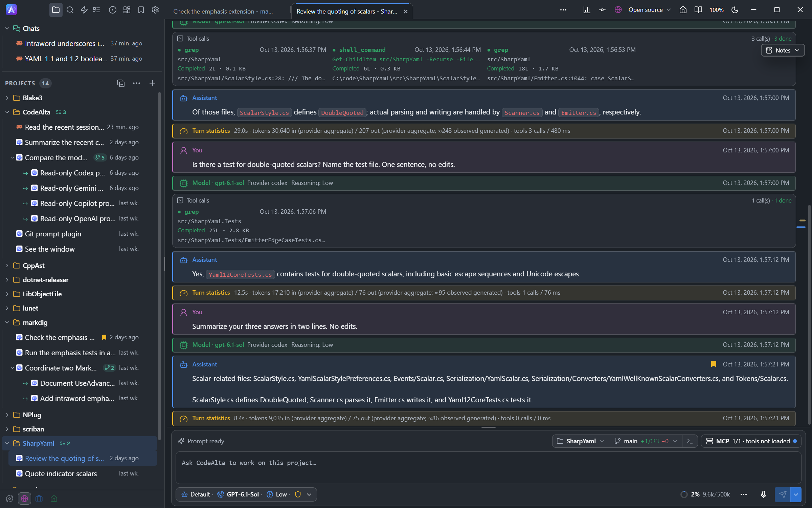Open the Notes dropdown
812x508 pixels.
pos(783,50)
